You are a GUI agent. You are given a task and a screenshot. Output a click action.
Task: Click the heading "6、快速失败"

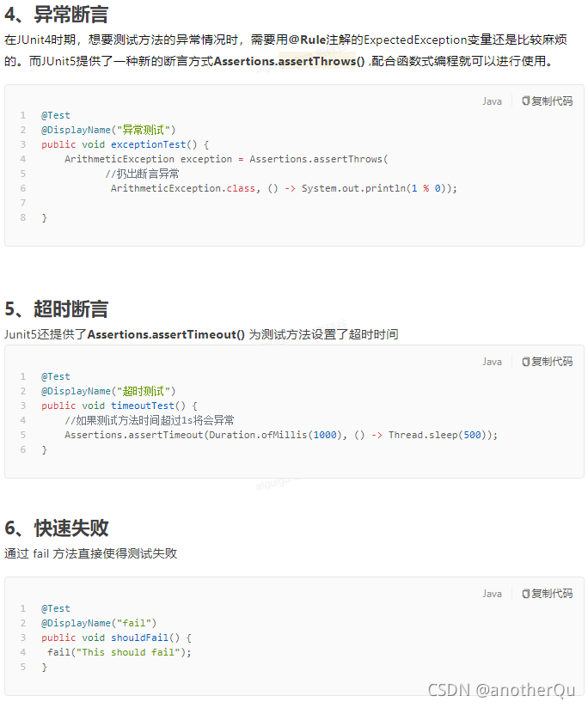[x=57, y=528]
